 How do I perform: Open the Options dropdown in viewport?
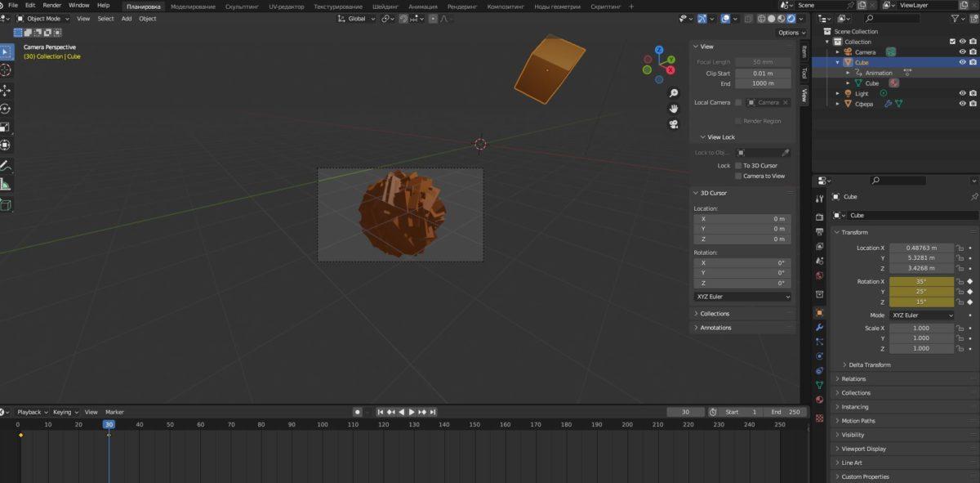coord(791,33)
